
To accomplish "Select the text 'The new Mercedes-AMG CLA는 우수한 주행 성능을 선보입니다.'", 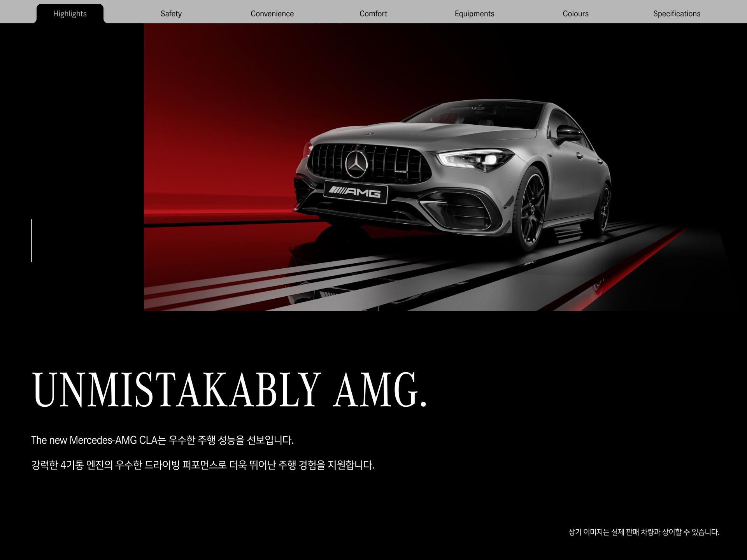I will (162, 440).
